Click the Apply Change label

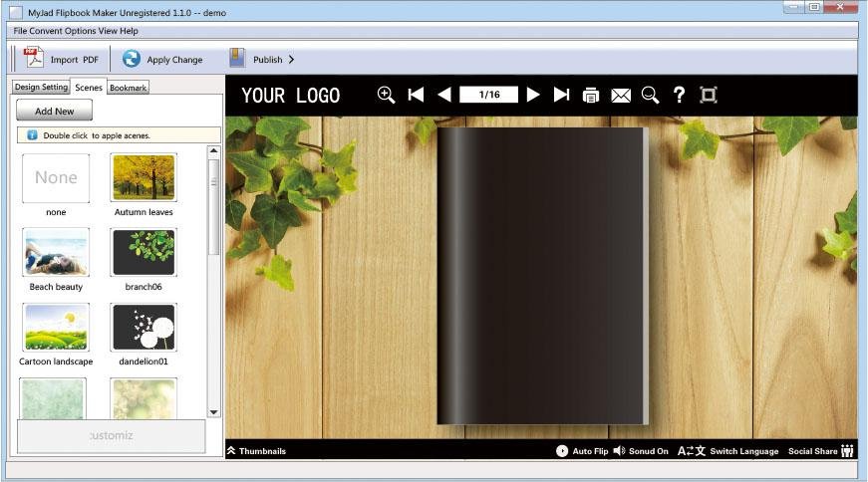click(174, 60)
